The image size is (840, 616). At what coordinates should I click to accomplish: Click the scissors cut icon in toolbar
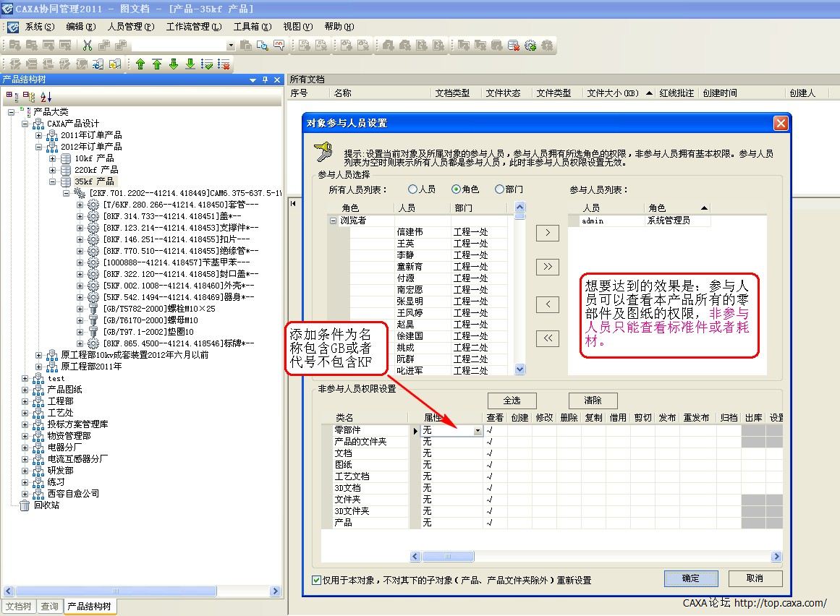tap(88, 46)
